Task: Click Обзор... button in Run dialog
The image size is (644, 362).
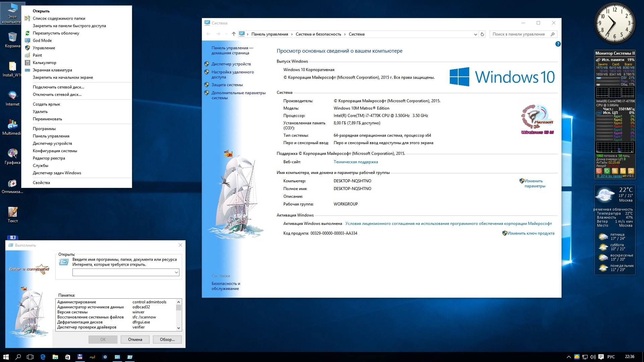Action: point(167,340)
